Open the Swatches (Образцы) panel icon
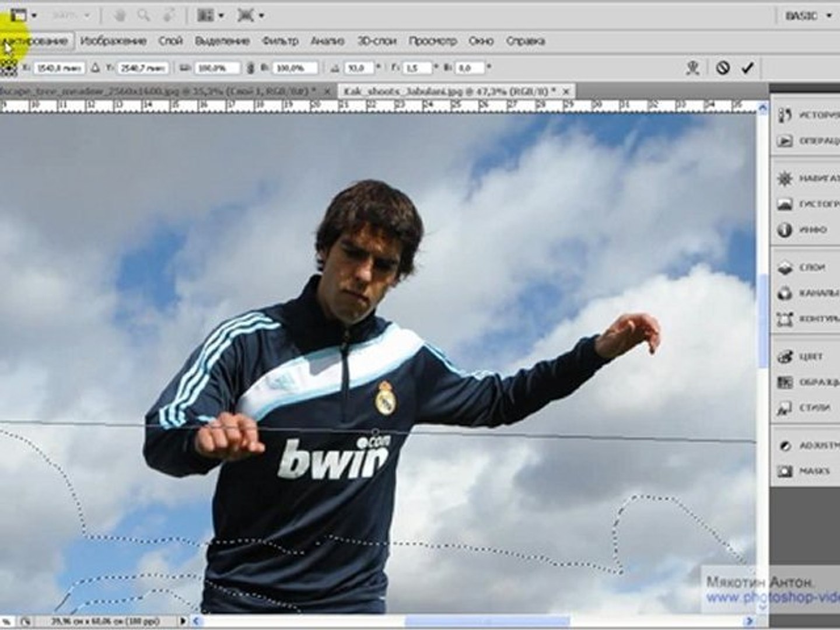 tap(785, 382)
